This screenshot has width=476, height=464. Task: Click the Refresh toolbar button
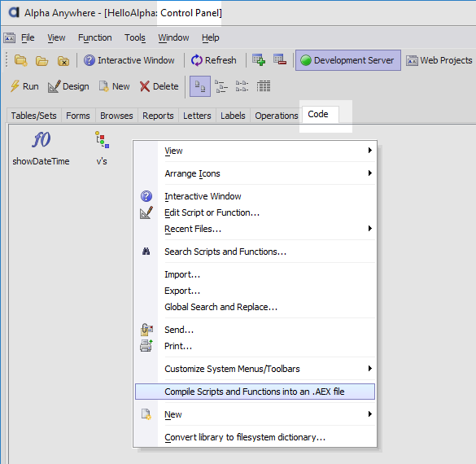click(x=214, y=60)
